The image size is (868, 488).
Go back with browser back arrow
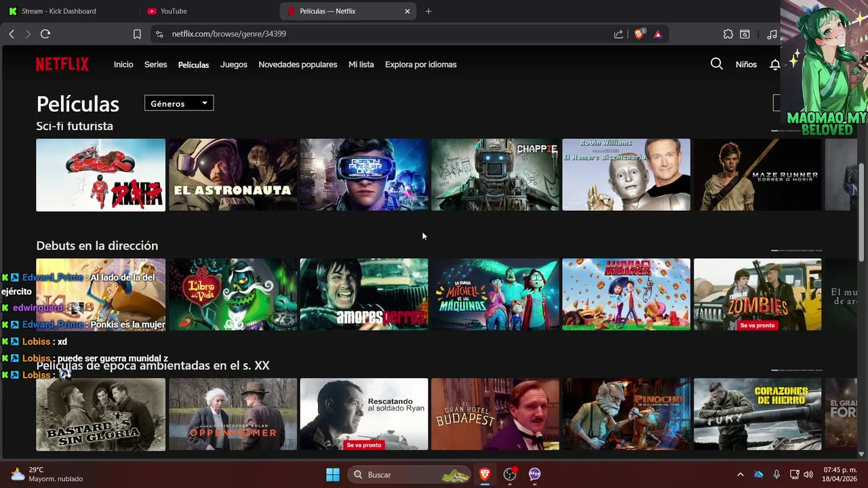[12, 34]
